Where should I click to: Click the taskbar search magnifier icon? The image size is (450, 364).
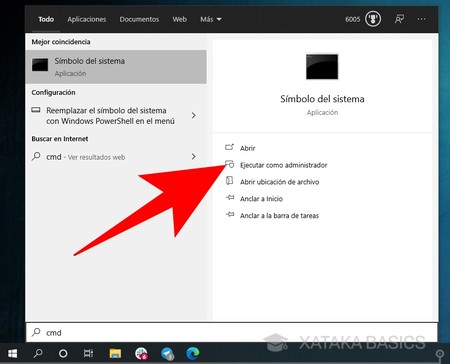tap(38, 353)
